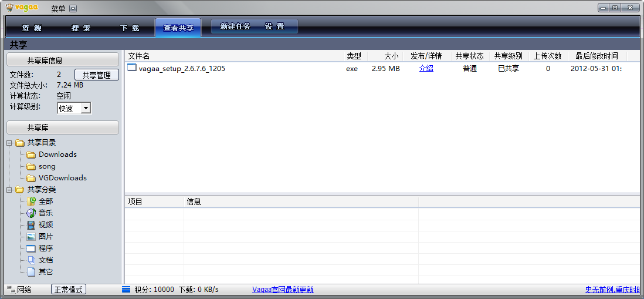Click the 共享分类 folder icon

pos(20,190)
